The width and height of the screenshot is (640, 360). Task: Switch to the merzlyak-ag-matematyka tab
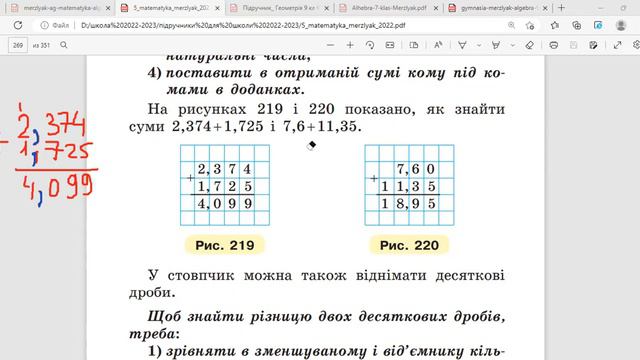point(61,8)
